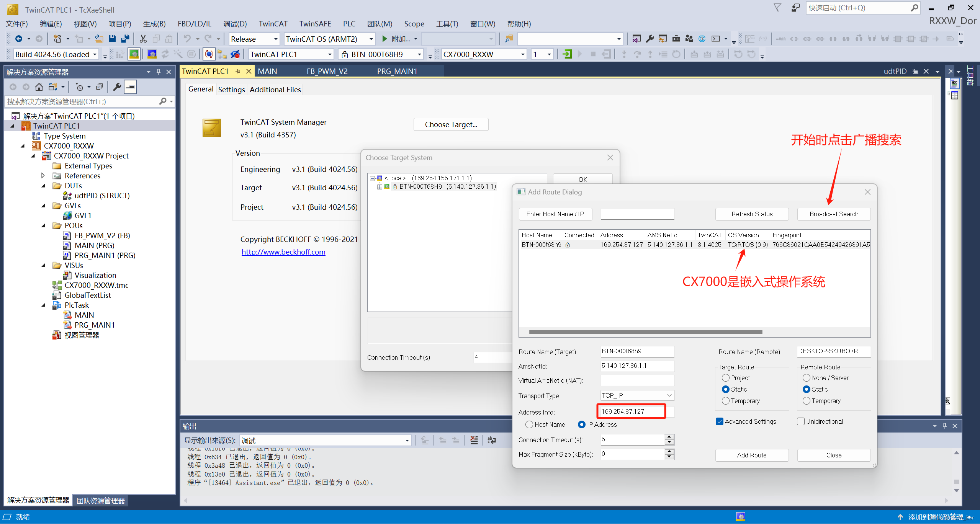The width and height of the screenshot is (980, 524).
Task: Collapse the POUs folder in tree
Action: click(x=43, y=225)
